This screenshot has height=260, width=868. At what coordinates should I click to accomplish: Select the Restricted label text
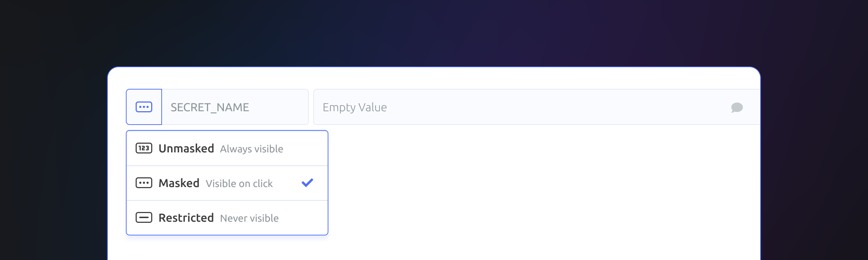point(186,218)
